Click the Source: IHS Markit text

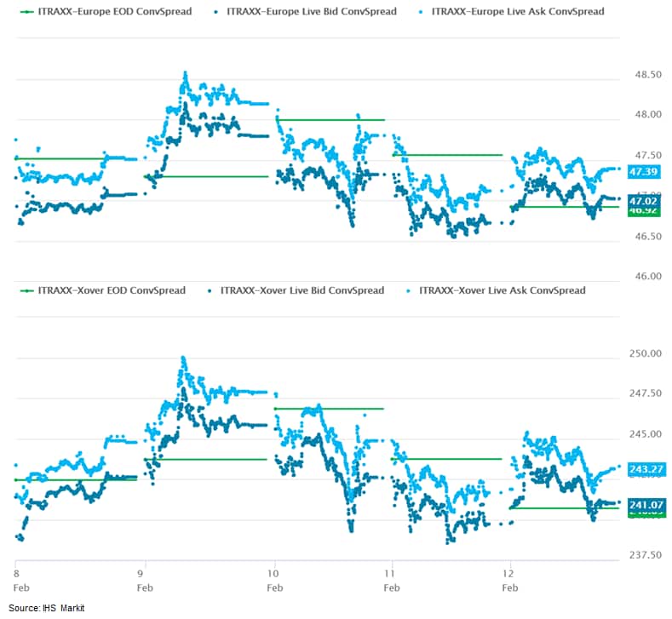point(47,607)
